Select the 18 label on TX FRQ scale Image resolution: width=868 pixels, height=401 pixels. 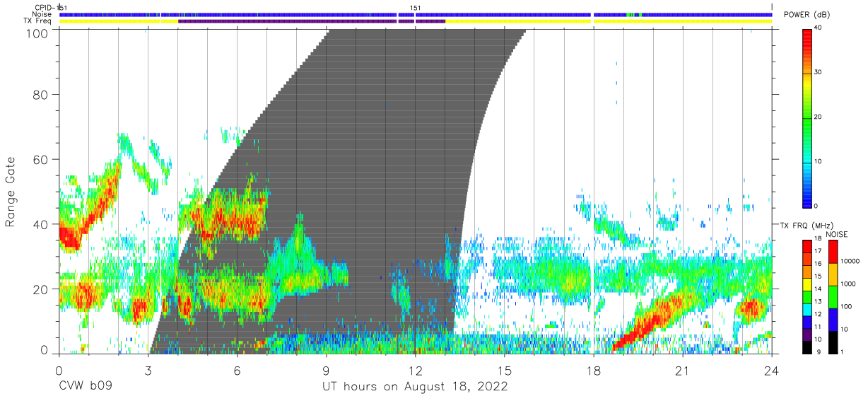[x=817, y=240]
